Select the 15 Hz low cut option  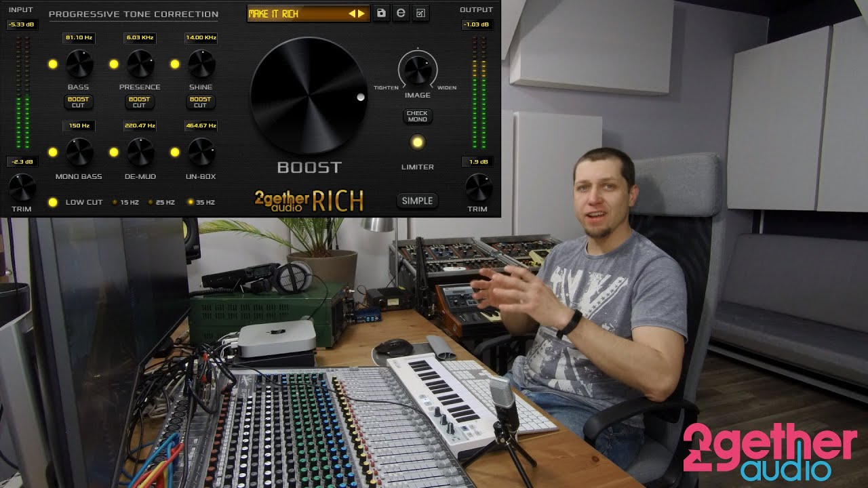point(125,202)
